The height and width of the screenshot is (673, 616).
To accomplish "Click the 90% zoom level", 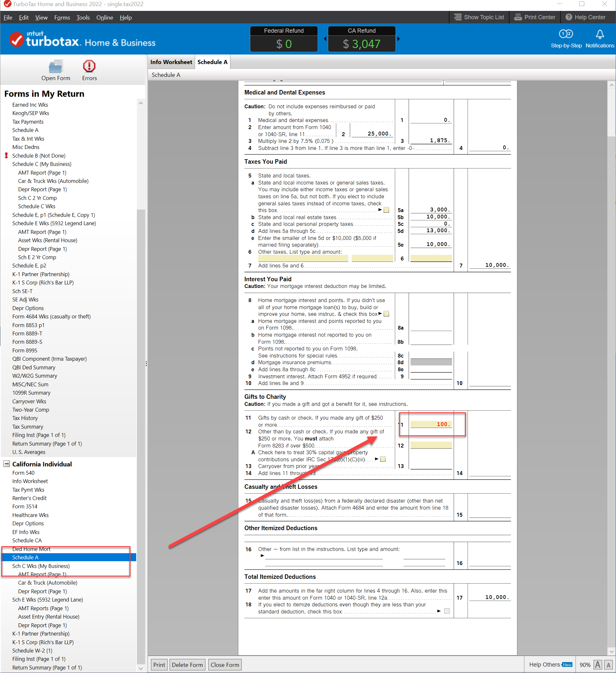I will (585, 665).
